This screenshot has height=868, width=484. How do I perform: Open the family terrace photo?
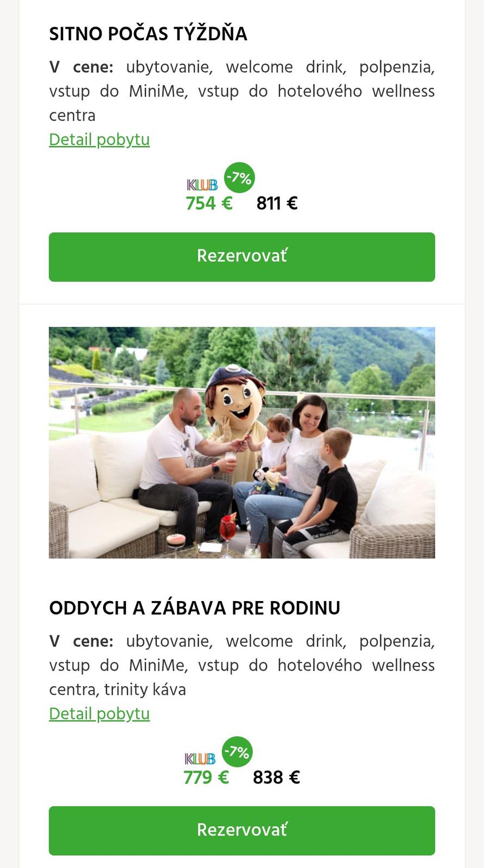(242, 443)
